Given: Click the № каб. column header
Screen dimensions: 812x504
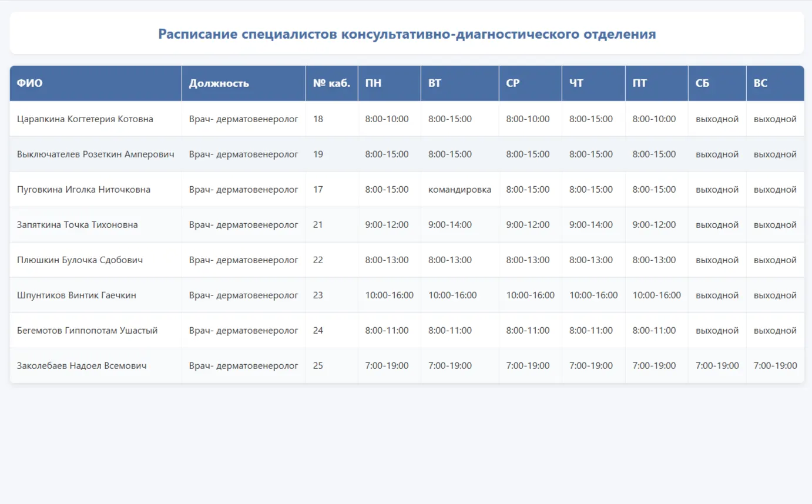Looking at the screenshot, I should pyautogui.click(x=330, y=83).
